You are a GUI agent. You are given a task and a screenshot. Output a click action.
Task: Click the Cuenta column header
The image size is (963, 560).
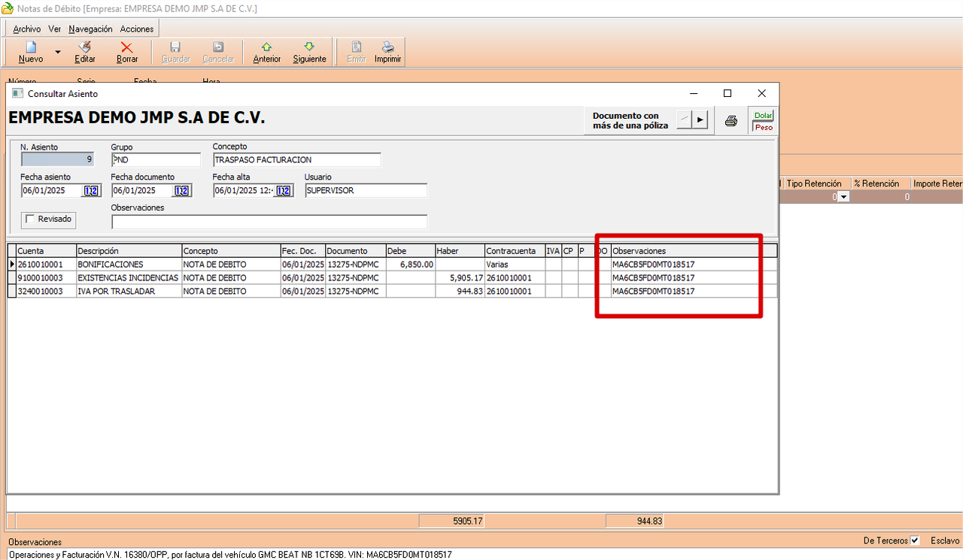(x=46, y=250)
